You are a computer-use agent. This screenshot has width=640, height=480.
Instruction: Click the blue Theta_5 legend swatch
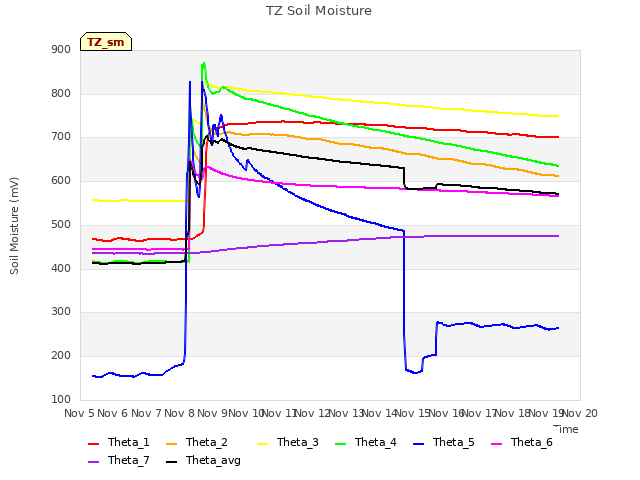[418, 444]
